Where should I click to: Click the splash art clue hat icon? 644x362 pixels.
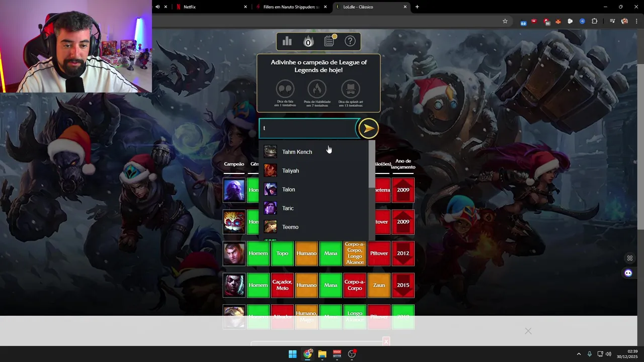pyautogui.click(x=351, y=89)
